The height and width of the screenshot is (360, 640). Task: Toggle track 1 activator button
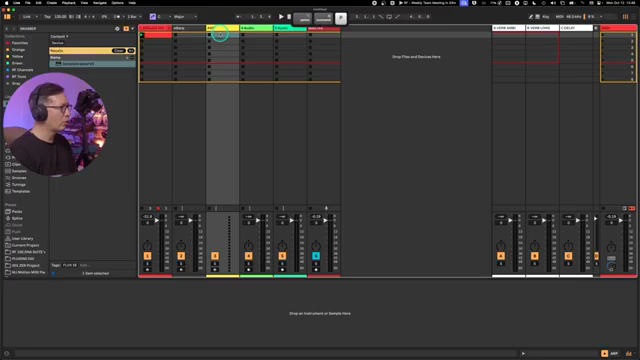coord(147,256)
